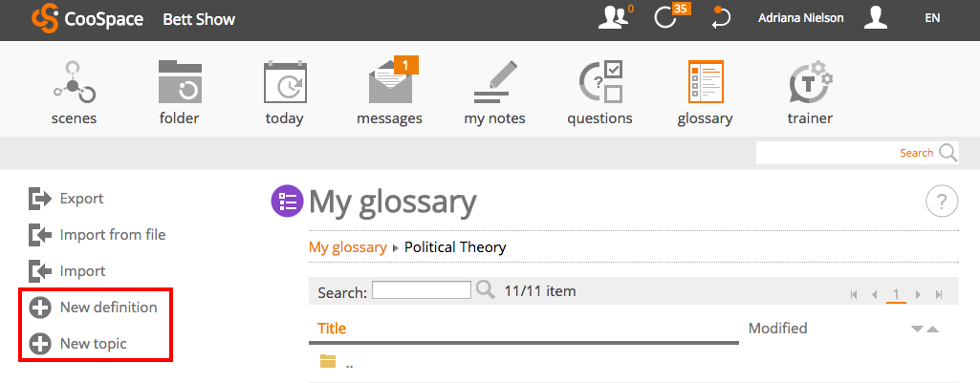The width and height of the screenshot is (980, 383).
Task: Go to the next page arrow
Action: tap(919, 295)
